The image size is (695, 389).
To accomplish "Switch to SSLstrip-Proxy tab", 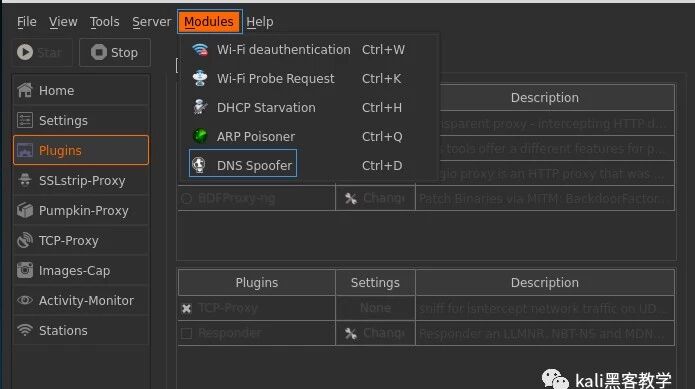I will pos(81,180).
